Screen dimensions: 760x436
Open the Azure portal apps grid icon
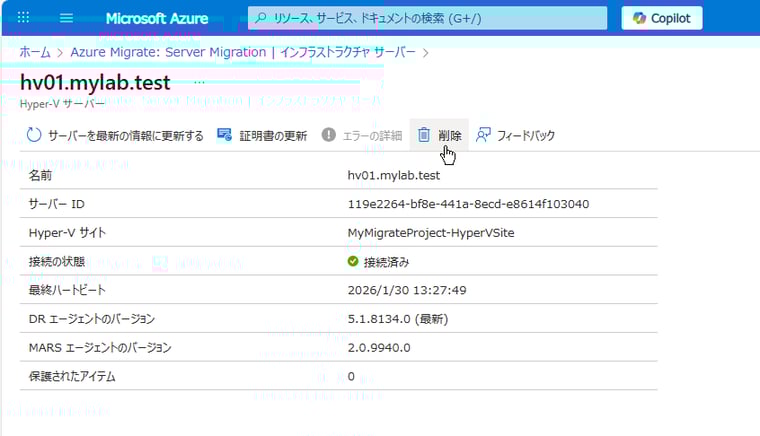pyautogui.click(x=23, y=18)
